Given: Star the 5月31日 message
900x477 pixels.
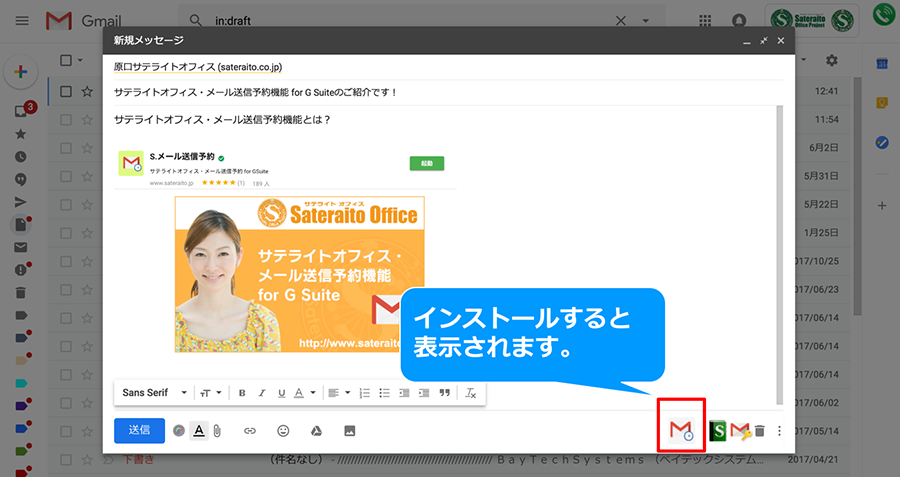Looking at the screenshot, I should pos(87,176).
